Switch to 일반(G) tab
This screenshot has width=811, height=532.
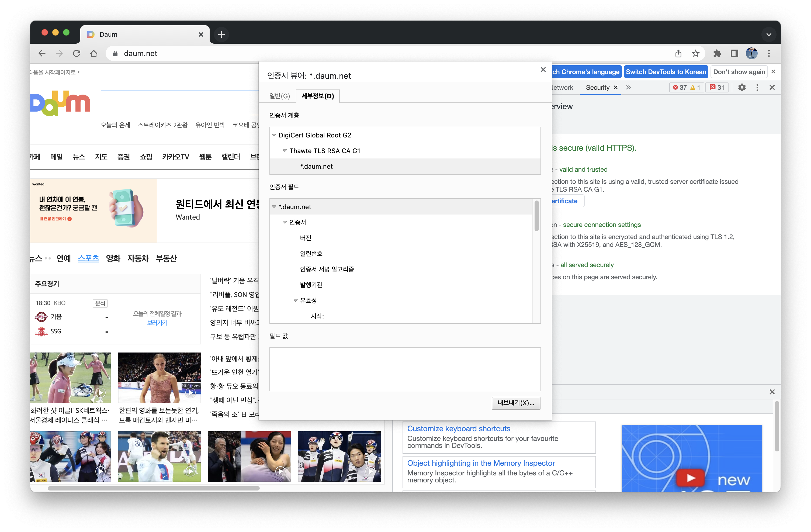click(279, 96)
